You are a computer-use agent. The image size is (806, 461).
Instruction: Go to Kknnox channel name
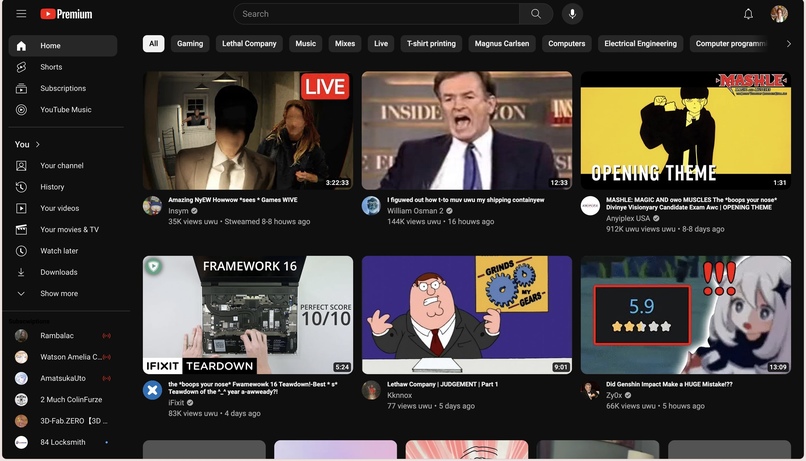pos(399,395)
